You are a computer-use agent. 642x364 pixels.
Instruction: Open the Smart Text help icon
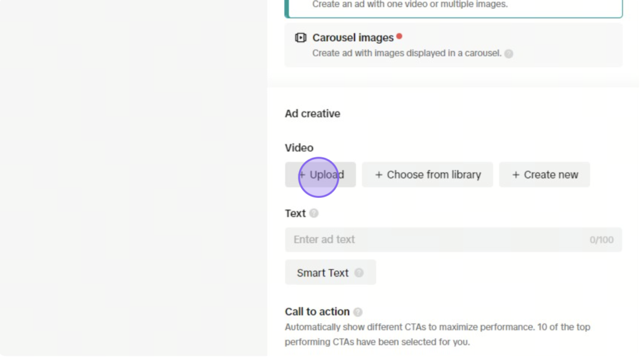(x=359, y=273)
